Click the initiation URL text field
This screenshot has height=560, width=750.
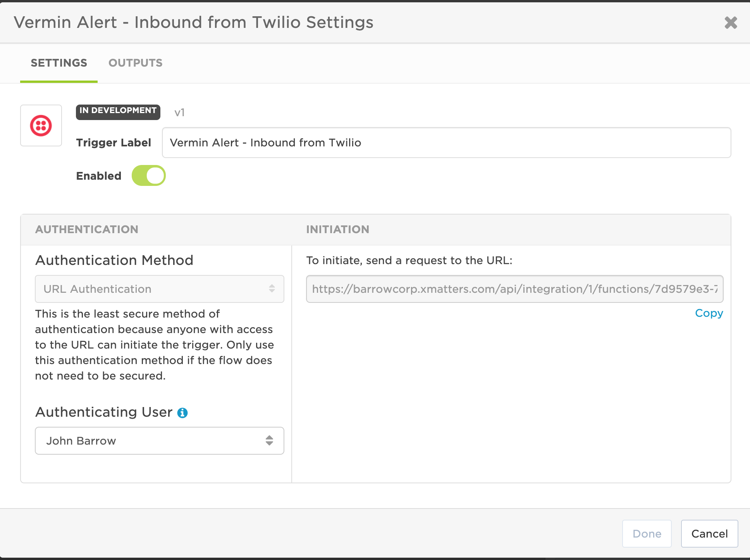point(514,289)
